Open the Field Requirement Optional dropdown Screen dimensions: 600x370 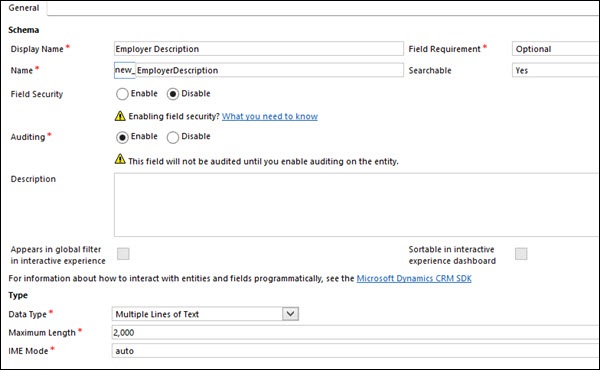556,49
